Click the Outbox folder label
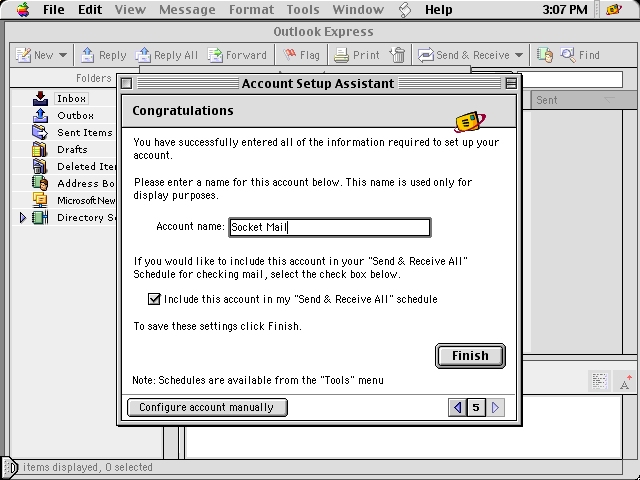Viewport: 640px width, 480px height. 76,116
